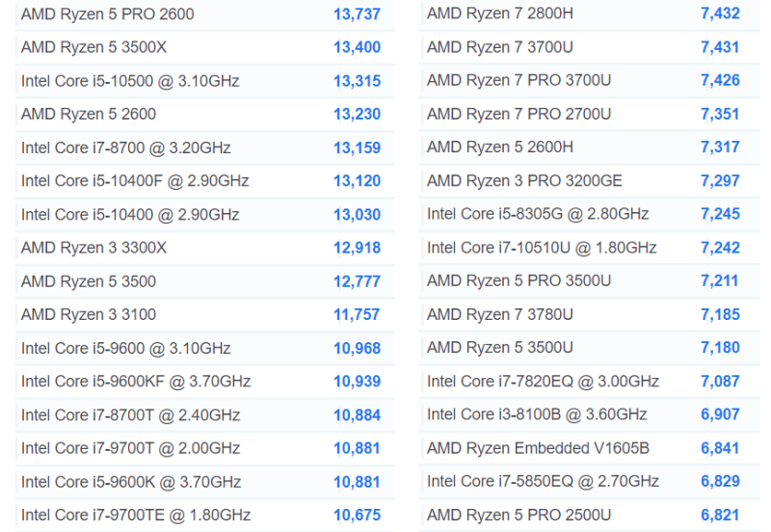Click the score 6,841
Image resolution: width=771 pixels, height=532 pixels.
tap(720, 448)
